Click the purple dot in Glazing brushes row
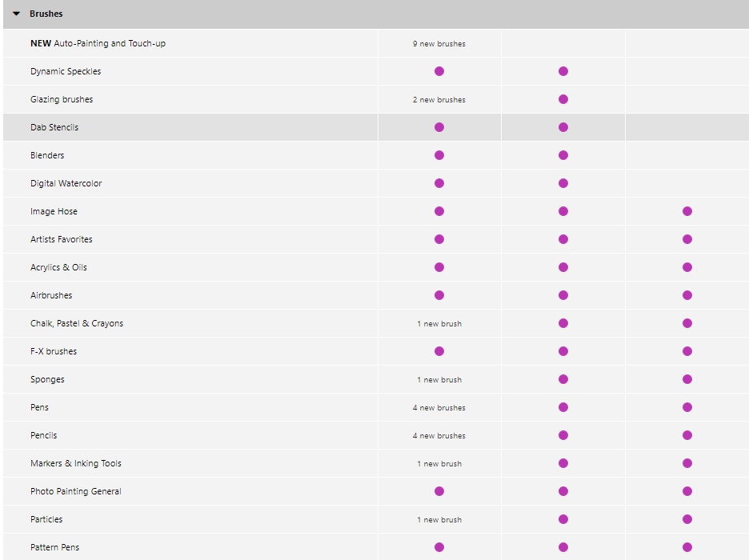753x560 pixels. 563,99
